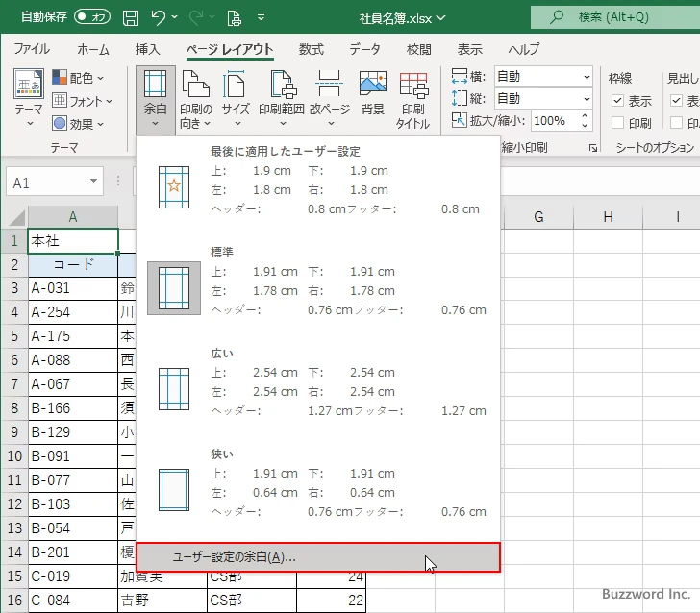The image size is (700, 613).
Task: Toggle the 自動保存 AutoSave switch
Action: pyautogui.click(x=92, y=17)
